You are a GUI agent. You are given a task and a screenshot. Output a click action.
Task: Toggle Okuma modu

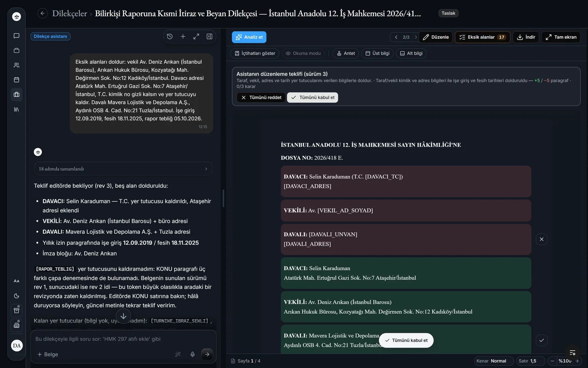(x=303, y=53)
